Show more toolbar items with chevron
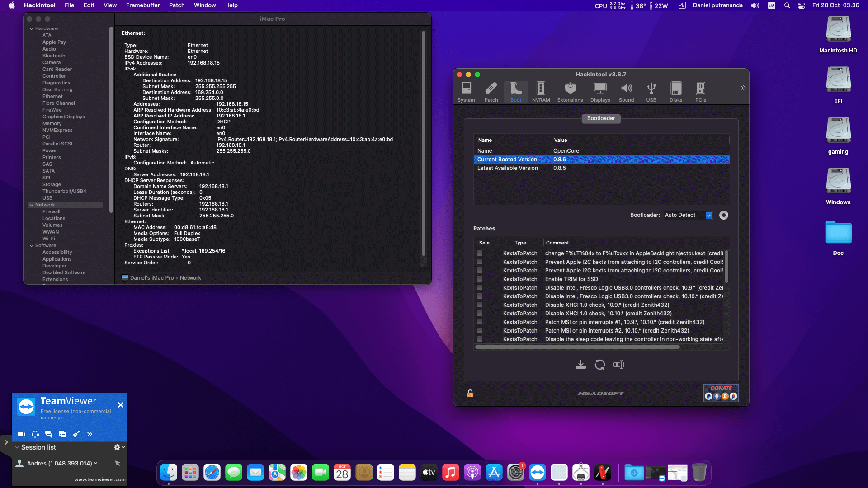Screen dimensions: 868x488 point(743,88)
